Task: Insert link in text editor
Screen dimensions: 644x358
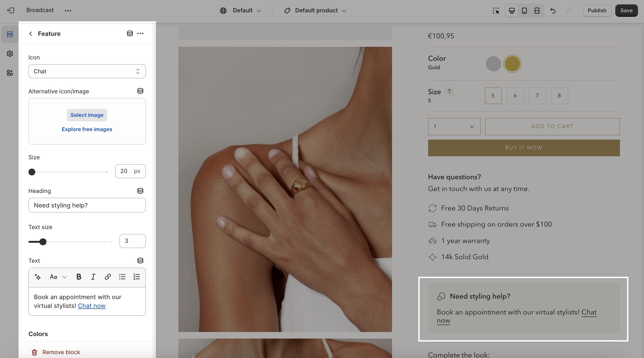Action: point(108,277)
